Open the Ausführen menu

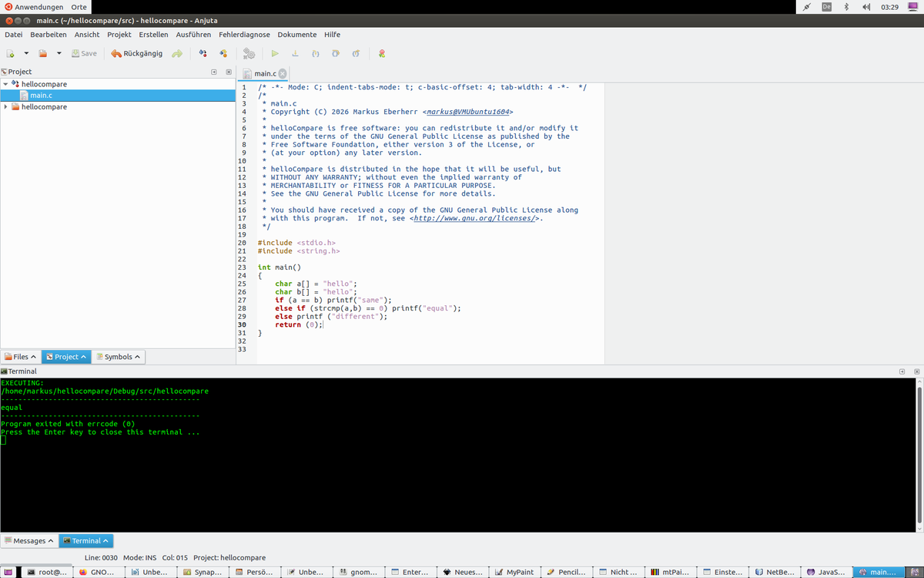click(194, 35)
